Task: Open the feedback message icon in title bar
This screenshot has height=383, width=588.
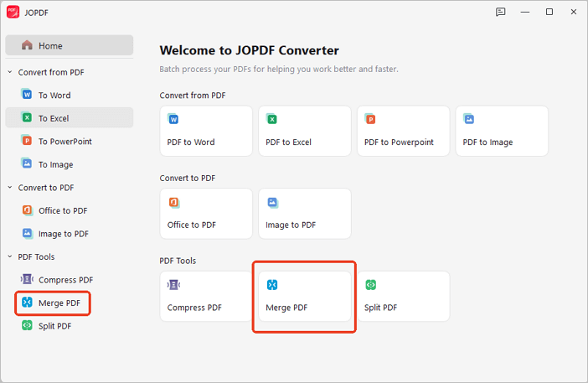Action: 500,12
